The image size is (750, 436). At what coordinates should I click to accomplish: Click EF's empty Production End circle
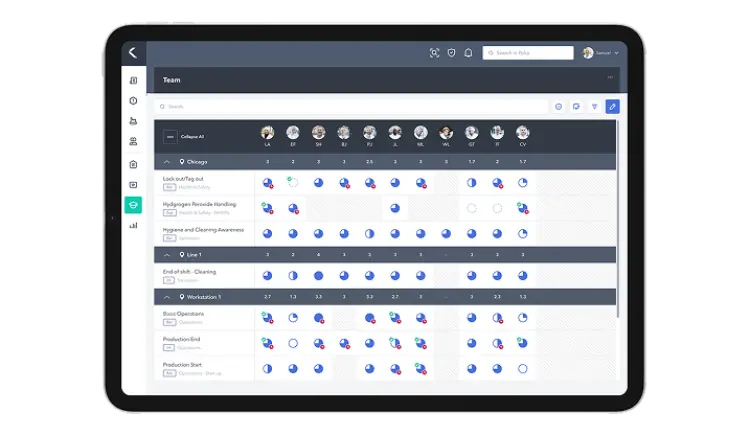point(293,343)
